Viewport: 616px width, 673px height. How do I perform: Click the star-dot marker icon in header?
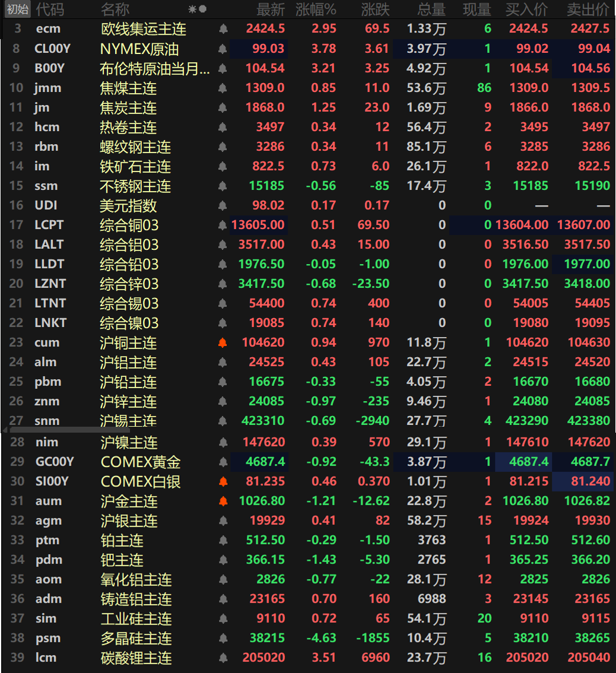pos(198,9)
